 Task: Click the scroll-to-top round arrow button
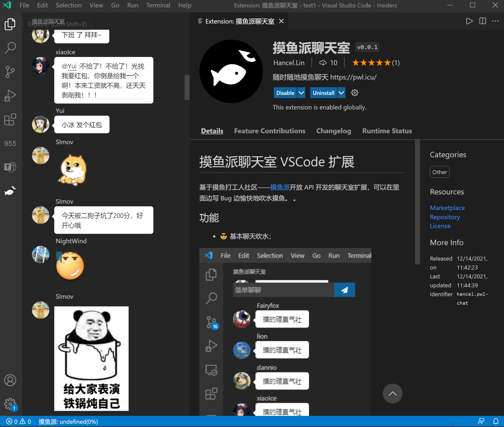pos(392,393)
